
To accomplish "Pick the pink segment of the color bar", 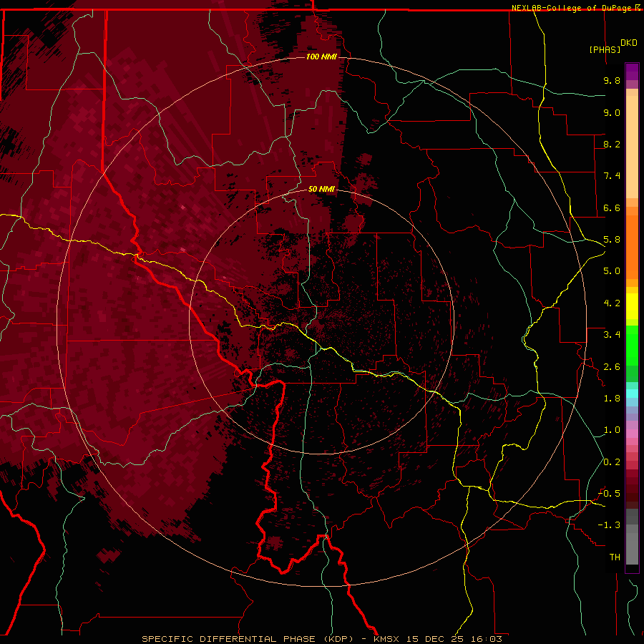I will [632, 434].
